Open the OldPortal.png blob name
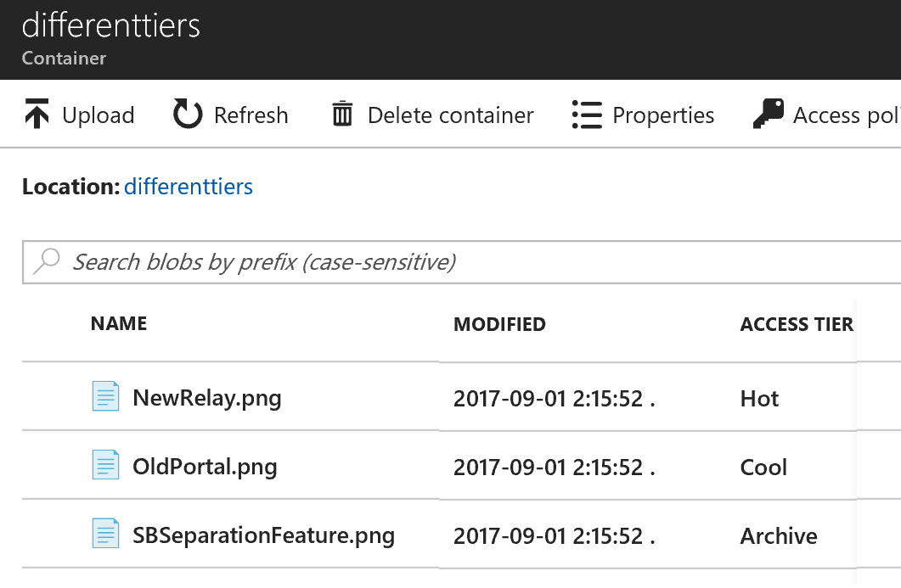 tap(205, 467)
